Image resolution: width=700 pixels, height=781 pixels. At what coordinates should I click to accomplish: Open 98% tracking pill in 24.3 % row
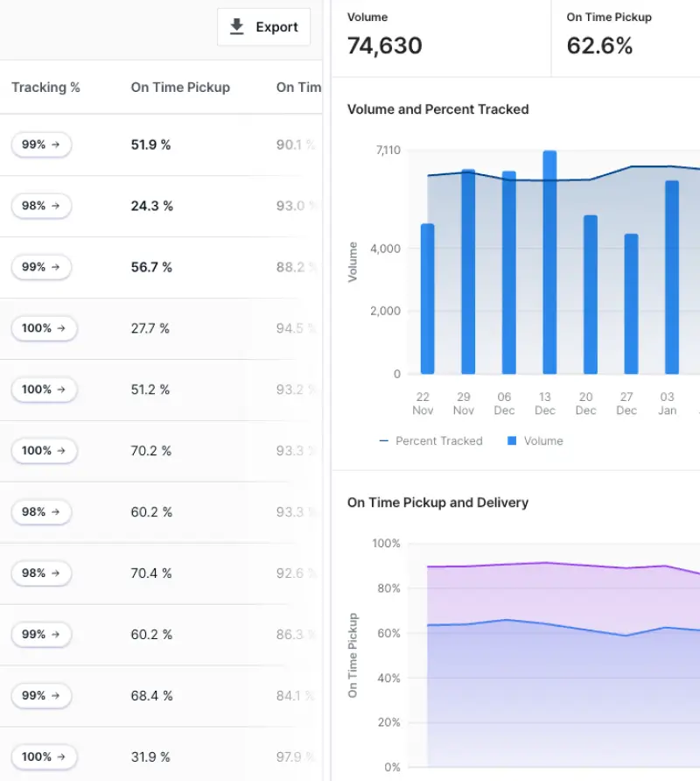click(41, 206)
